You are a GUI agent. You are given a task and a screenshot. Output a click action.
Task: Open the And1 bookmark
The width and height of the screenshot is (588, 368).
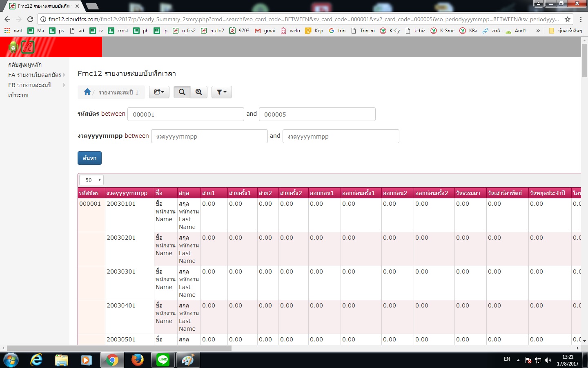point(516,31)
